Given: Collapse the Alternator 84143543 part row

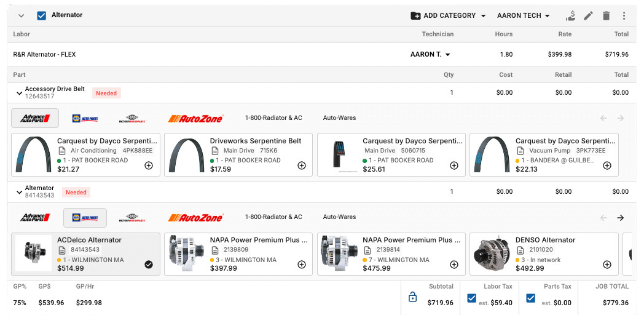Looking at the screenshot, I should pos(19,192).
